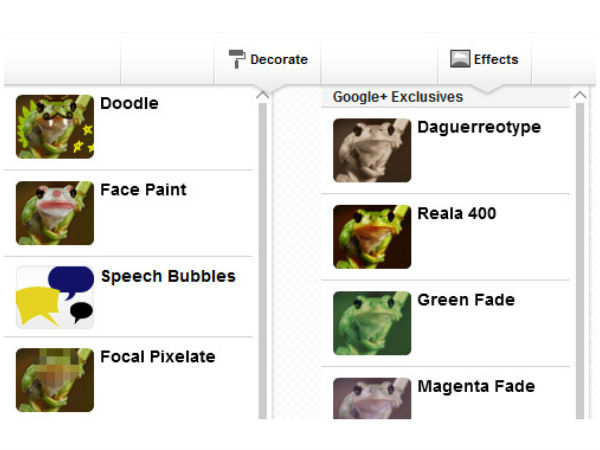This screenshot has width=600, height=450.
Task: Open the Effects tab
Action: coord(485,60)
